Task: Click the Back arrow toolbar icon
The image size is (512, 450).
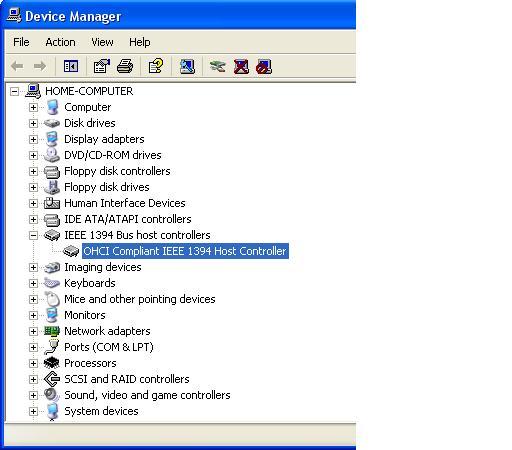Action: (17, 66)
